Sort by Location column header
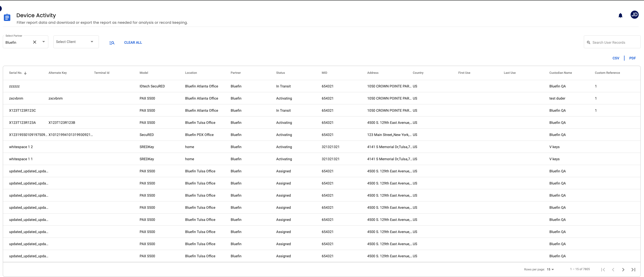The image size is (644, 277). 191,73
